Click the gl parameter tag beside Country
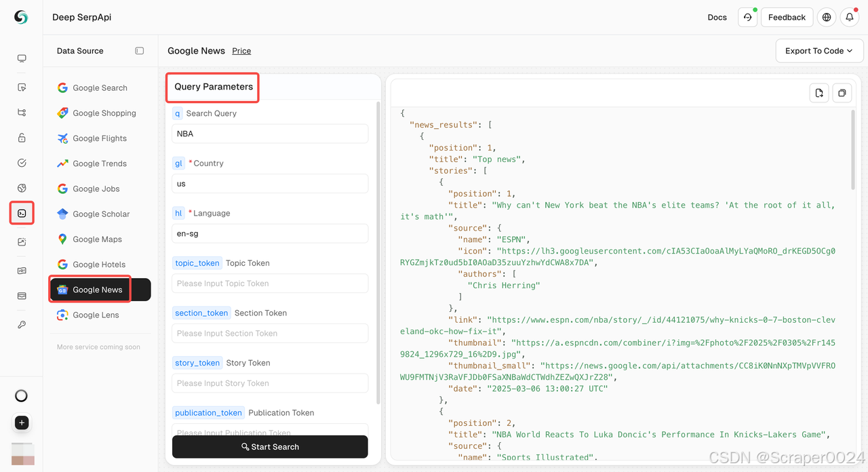868x472 pixels. [x=178, y=163]
